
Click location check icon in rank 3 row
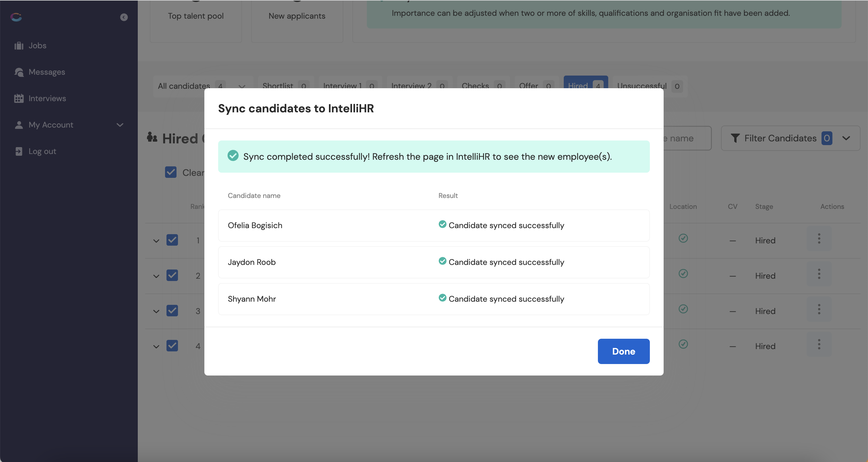pos(683,309)
